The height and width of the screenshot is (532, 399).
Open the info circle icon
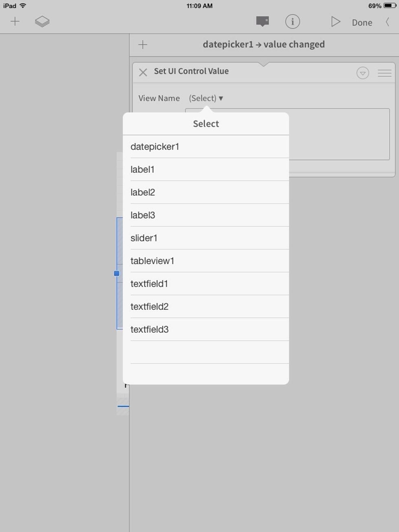click(293, 22)
